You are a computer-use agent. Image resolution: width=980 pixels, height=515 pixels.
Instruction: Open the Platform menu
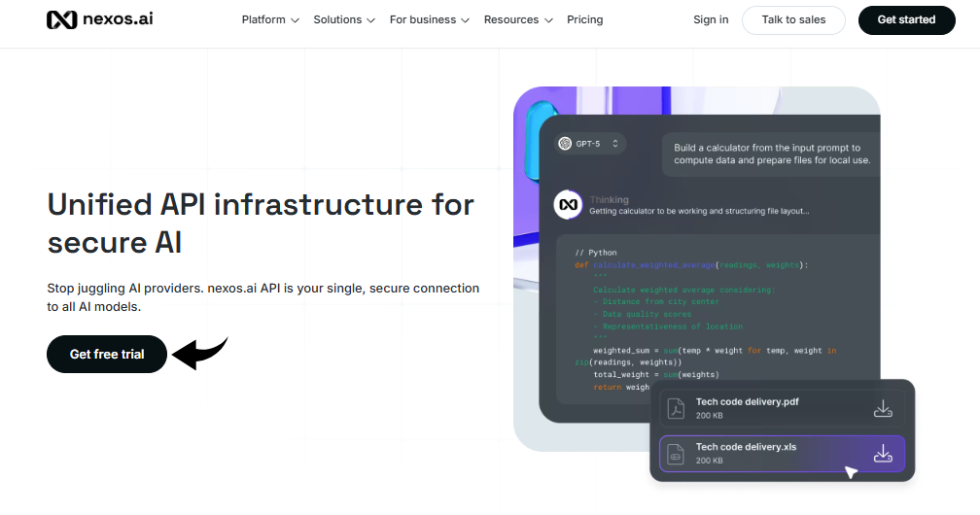pos(270,20)
